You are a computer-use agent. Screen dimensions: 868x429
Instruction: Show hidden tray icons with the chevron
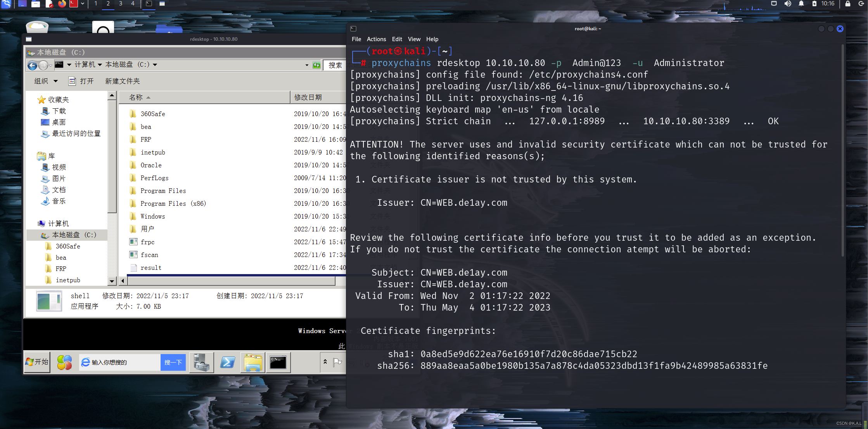(325, 362)
